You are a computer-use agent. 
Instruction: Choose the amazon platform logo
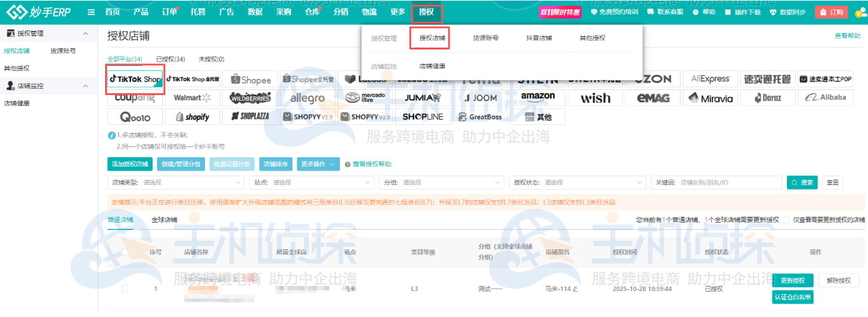[x=538, y=98]
